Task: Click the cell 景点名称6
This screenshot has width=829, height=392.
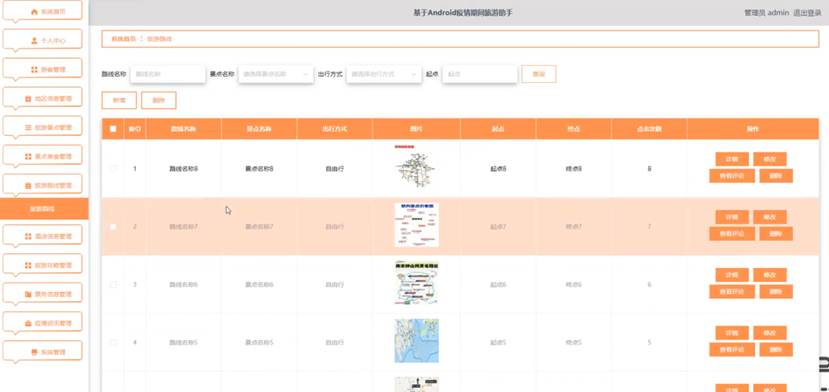Action: pos(259,285)
